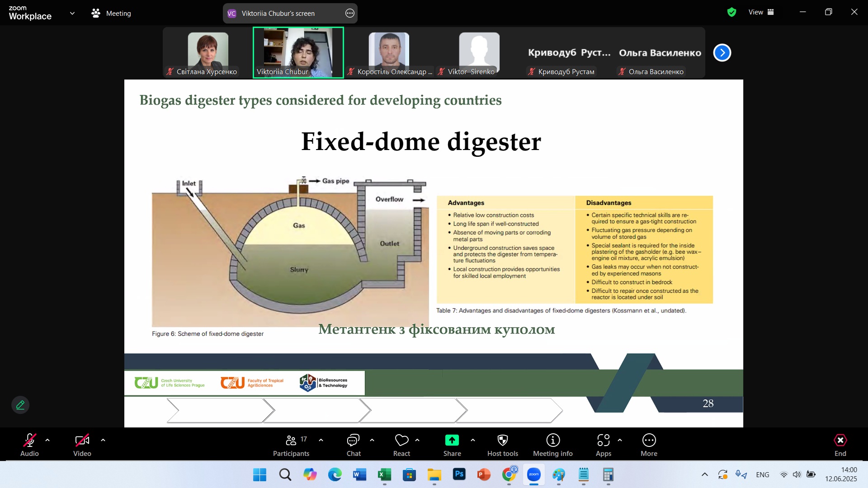
Task: Show the next participants with the arrow
Action: (x=722, y=53)
